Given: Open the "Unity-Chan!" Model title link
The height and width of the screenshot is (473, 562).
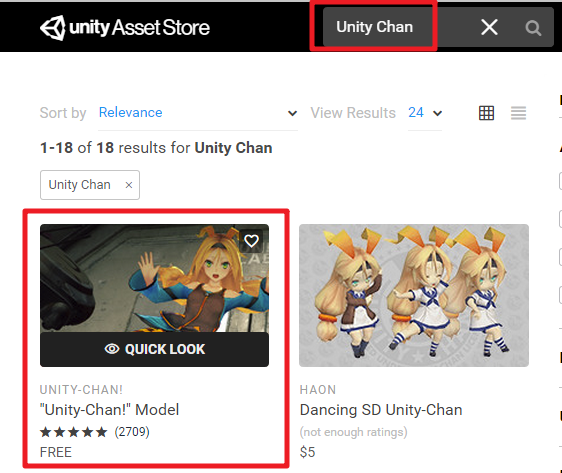Looking at the screenshot, I should point(109,410).
